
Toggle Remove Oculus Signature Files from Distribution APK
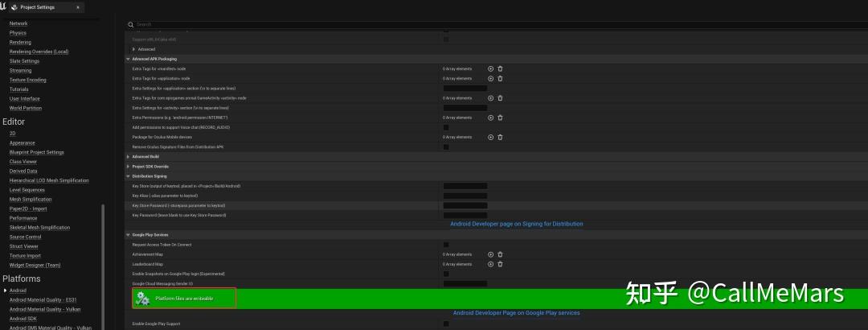(446, 147)
